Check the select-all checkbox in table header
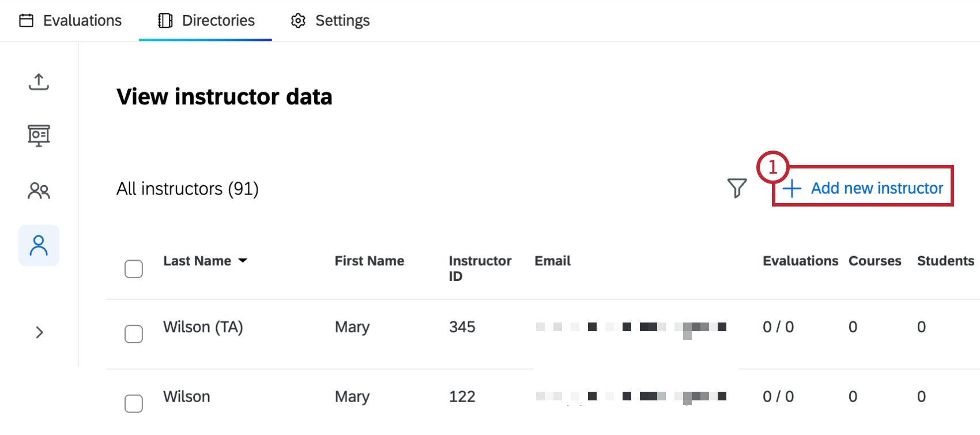Viewport: 980px width, 435px height. pos(133,268)
